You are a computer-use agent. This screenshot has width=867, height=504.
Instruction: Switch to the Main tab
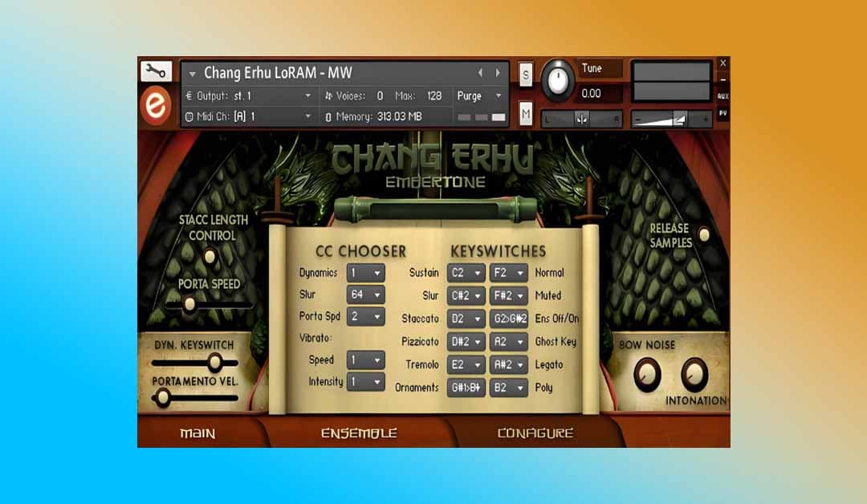click(197, 433)
